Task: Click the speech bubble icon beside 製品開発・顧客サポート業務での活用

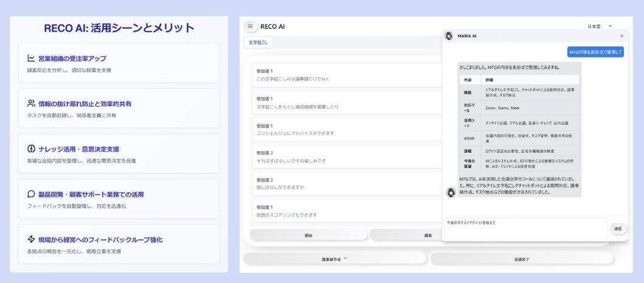Action: [31, 194]
